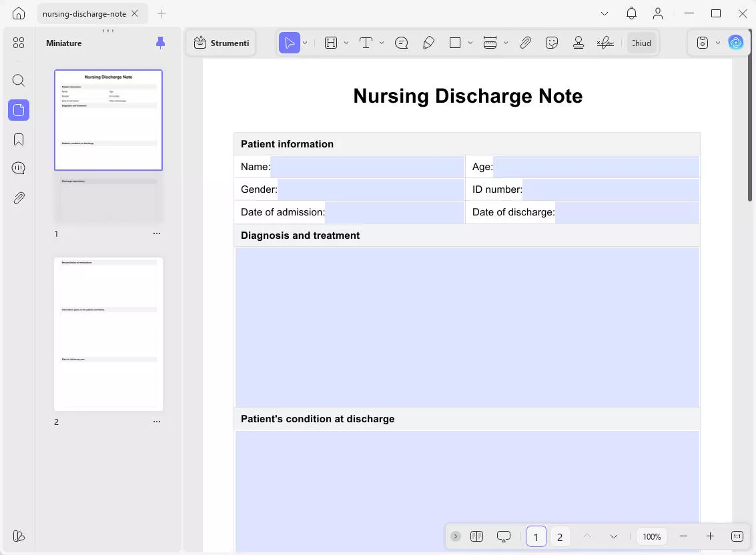Click the Date of admission field
The height and width of the screenshot is (555, 756).
[394, 212]
